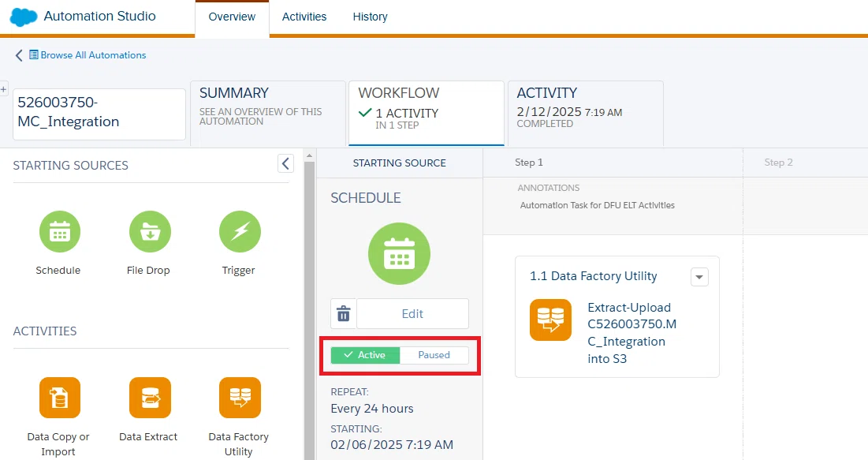Click the 'STARTING SOURCES' heading
This screenshot has height=460, width=868.
coord(70,165)
